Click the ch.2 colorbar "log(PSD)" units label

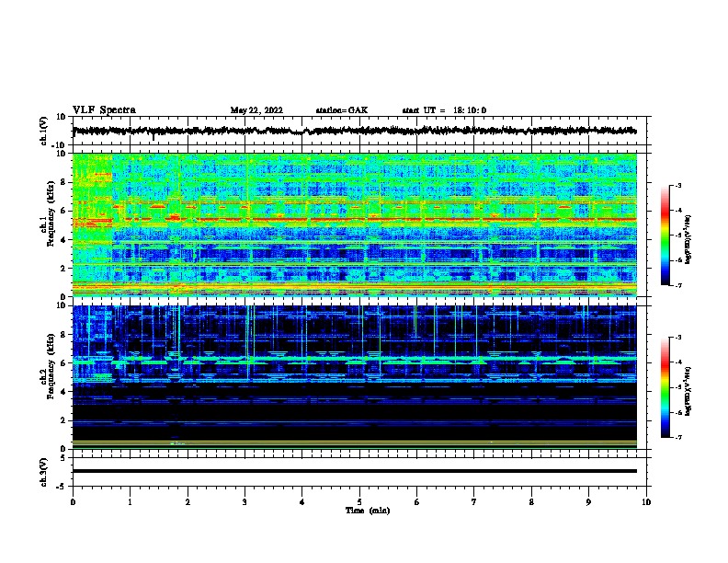click(x=688, y=391)
